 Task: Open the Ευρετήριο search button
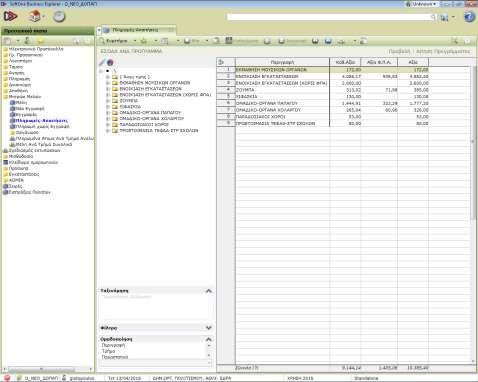[x=114, y=41]
